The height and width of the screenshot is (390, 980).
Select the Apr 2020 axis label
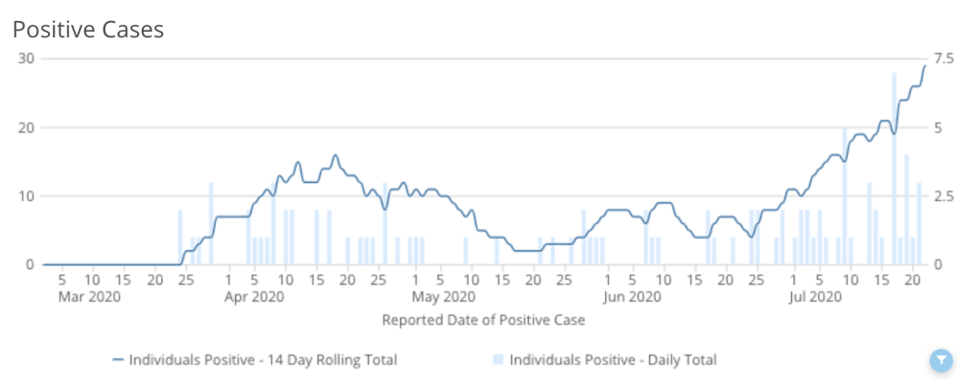(x=253, y=297)
